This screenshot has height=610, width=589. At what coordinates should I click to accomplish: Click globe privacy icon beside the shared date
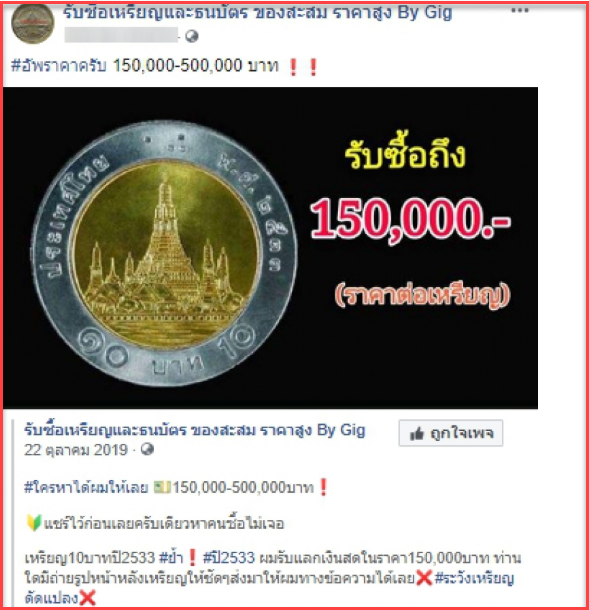coord(147,449)
